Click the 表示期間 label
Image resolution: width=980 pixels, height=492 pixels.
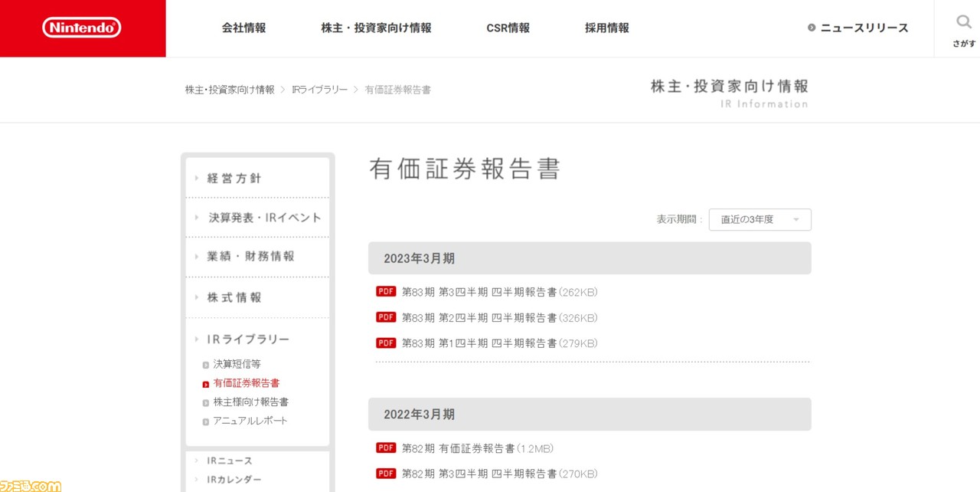point(679,219)
